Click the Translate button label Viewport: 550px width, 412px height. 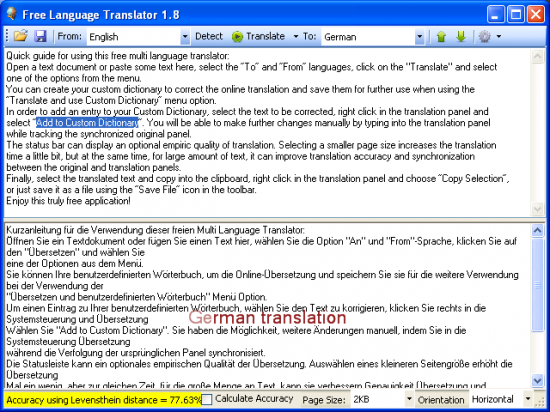265,36
